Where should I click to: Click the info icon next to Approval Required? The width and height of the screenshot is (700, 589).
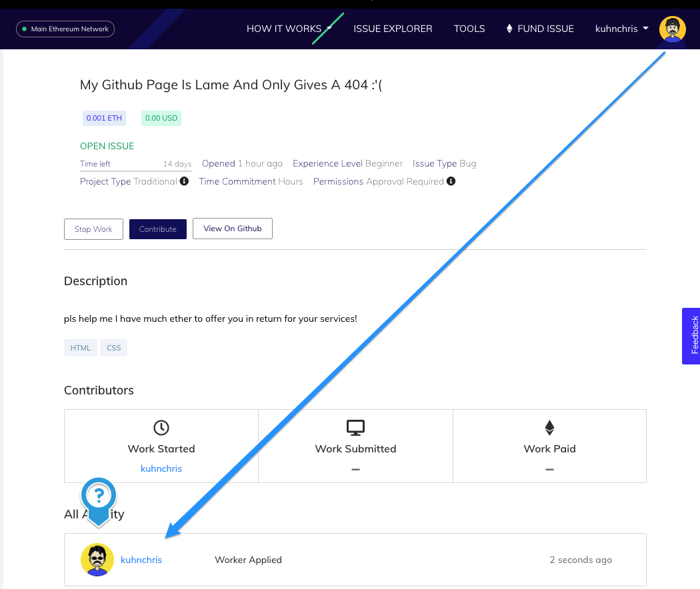coord(451,181)
